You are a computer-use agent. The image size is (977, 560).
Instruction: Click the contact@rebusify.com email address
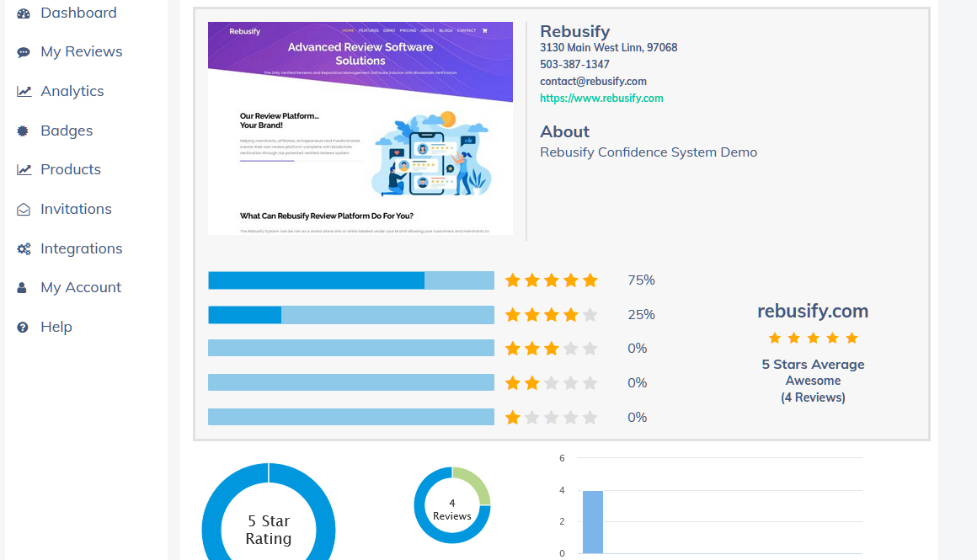coord(593,81)
